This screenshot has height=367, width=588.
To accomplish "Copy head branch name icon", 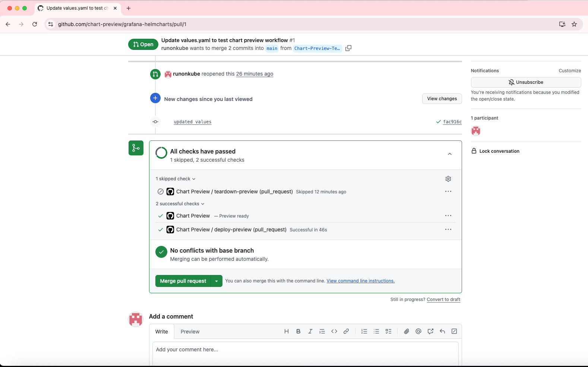I will coord(348,48).
